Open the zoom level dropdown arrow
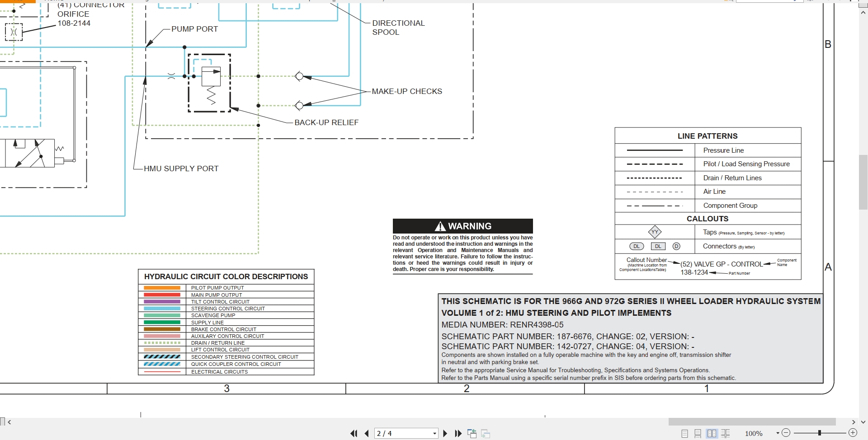 coord(778,433)
